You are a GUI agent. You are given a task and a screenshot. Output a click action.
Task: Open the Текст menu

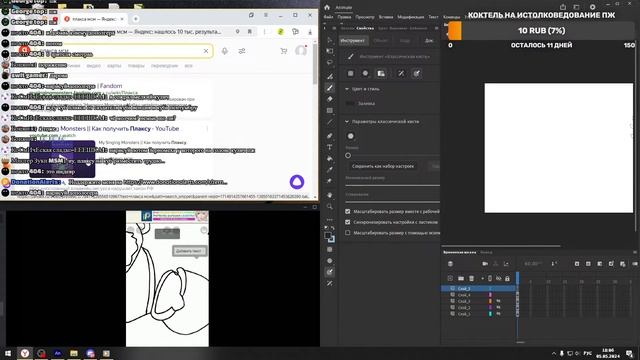(433, 17)
